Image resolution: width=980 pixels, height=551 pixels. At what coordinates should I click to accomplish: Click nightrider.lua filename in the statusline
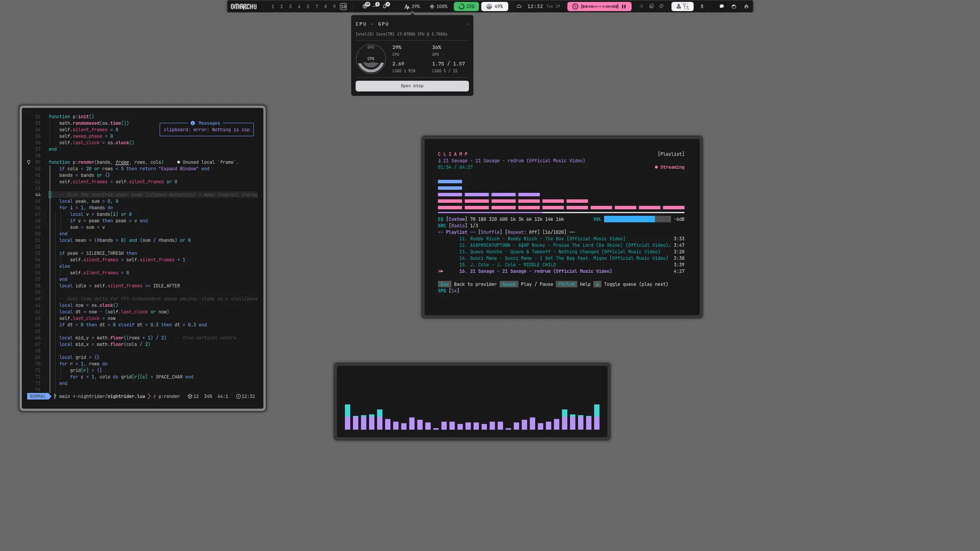pyautogui.click(x=126, y=397)
